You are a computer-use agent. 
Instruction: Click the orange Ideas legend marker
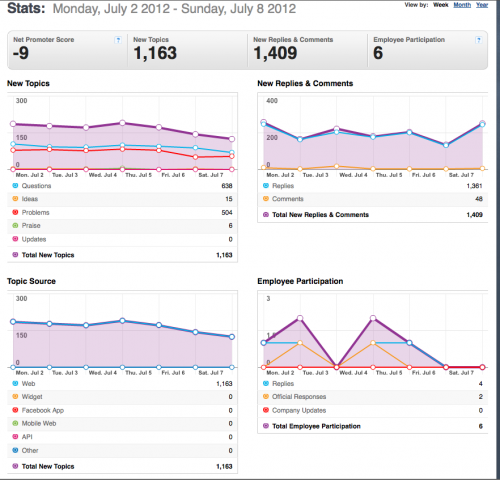coord(15,199)
